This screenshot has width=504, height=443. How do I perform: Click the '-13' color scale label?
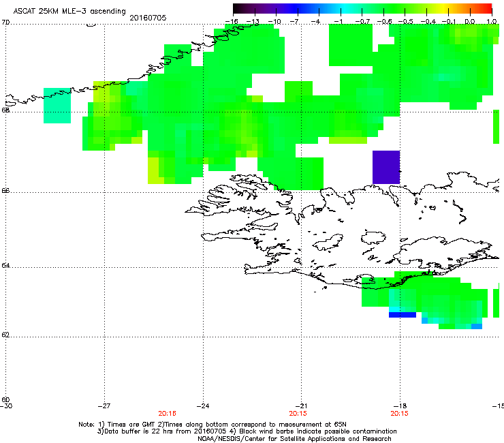[x=253, y=22]
